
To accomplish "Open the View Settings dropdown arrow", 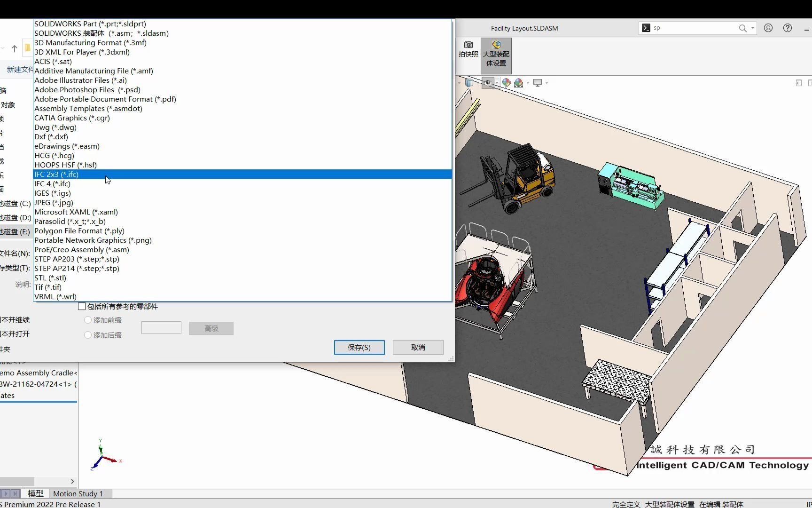I will point(547,82).
